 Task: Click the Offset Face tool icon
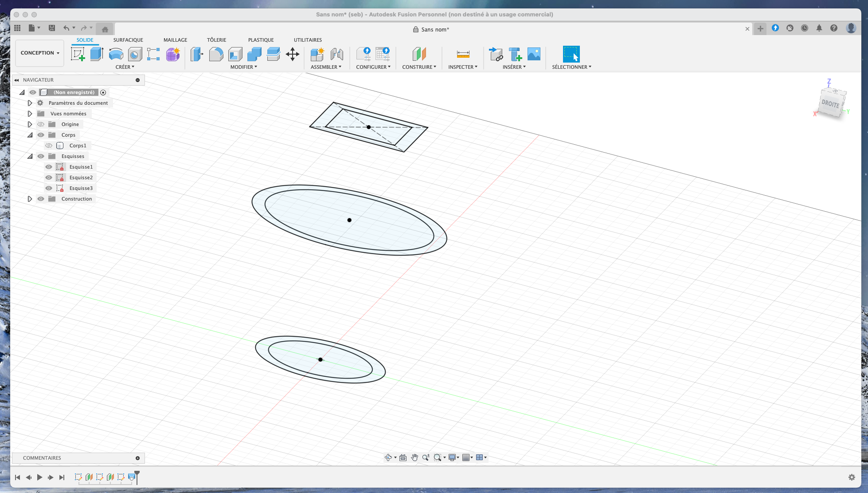(x=274, y=54)
